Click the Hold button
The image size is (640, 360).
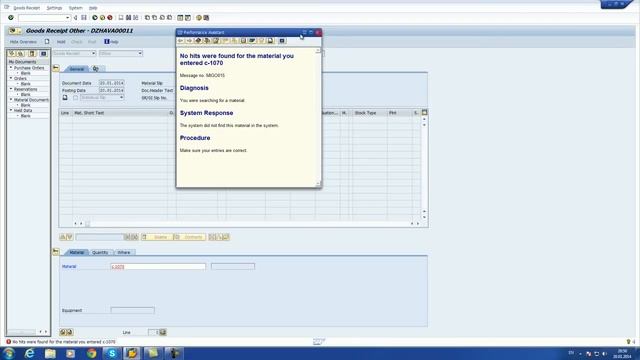(x=61, y=42)
